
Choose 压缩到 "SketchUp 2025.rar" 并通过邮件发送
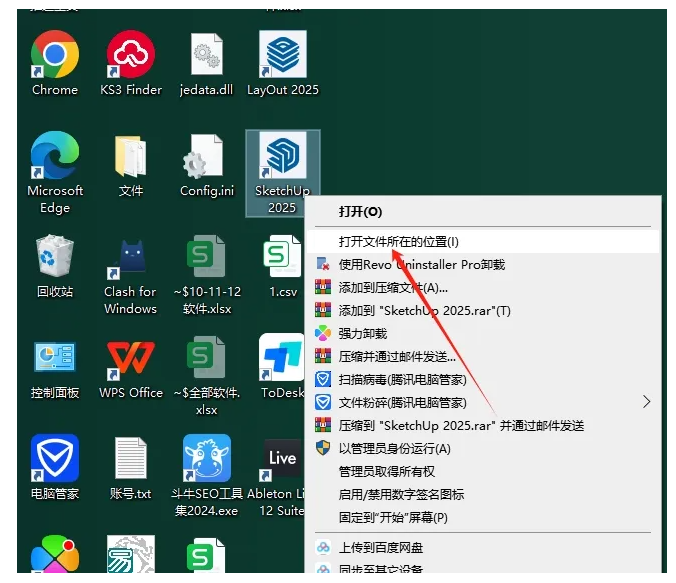pyautogui.click(x=483, y=426)
